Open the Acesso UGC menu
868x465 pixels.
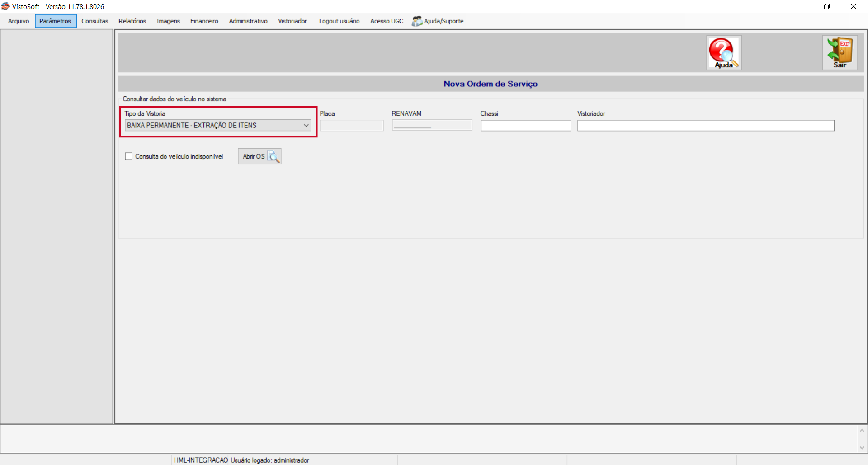tap(387, 21)
